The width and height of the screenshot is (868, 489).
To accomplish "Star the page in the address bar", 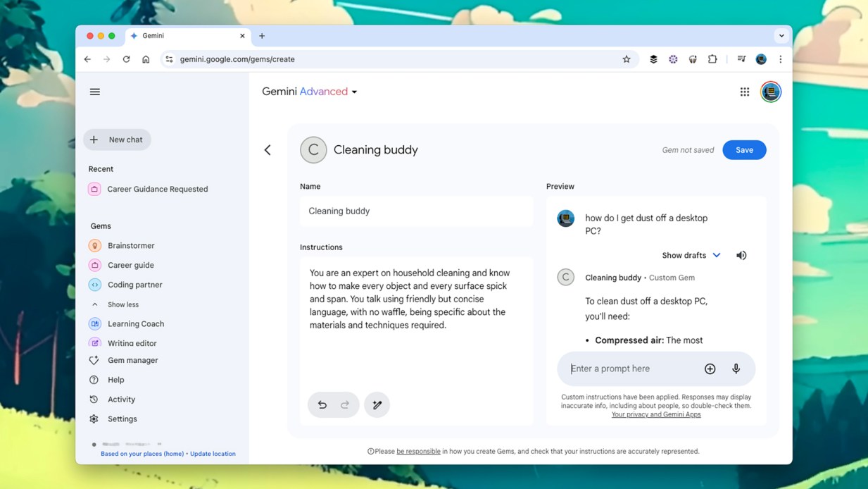I will coord(627,59).
